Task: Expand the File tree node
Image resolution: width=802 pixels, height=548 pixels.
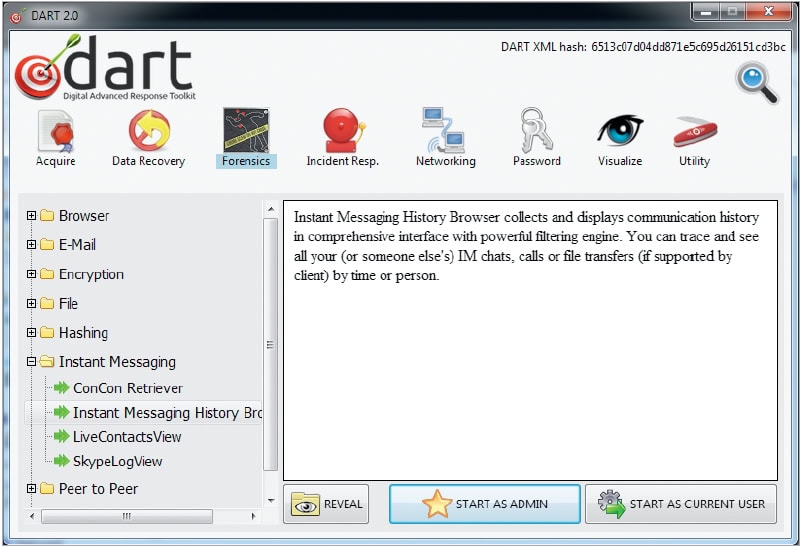Action: (x=31, y=303)
